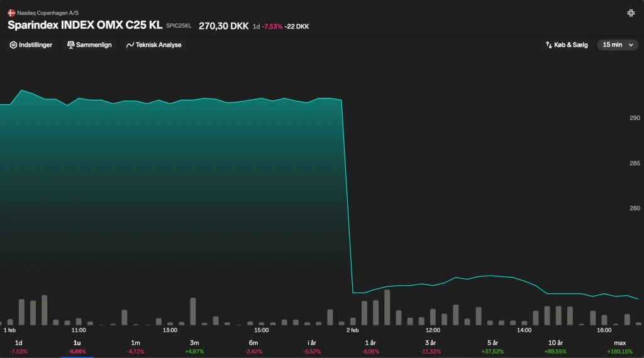Click the 290 price axis label
Screen dimensions: 644x358
[x=635, y=117]
